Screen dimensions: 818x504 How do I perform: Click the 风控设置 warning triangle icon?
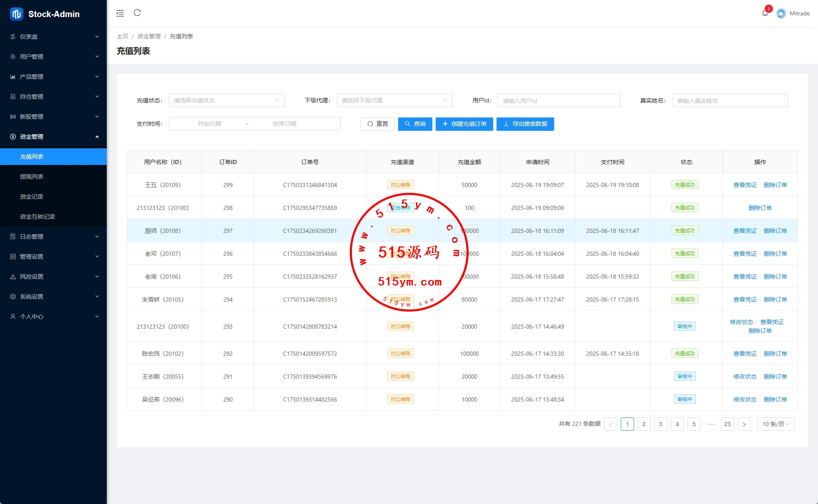[13, 277]
